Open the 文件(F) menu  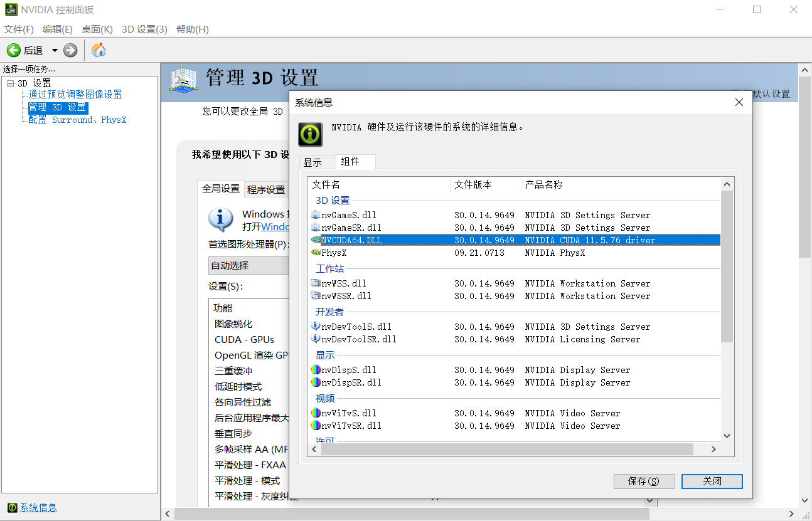(x=19, y=29)
